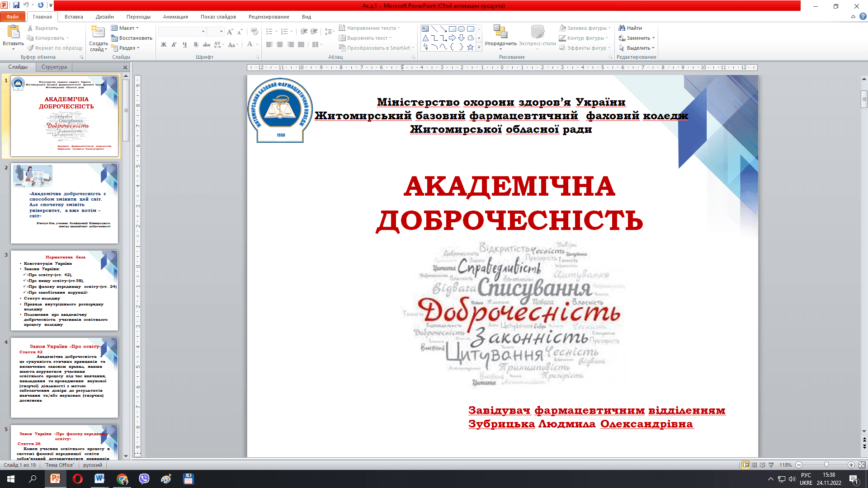Open the File (Файл) tab

pos(13,17)
